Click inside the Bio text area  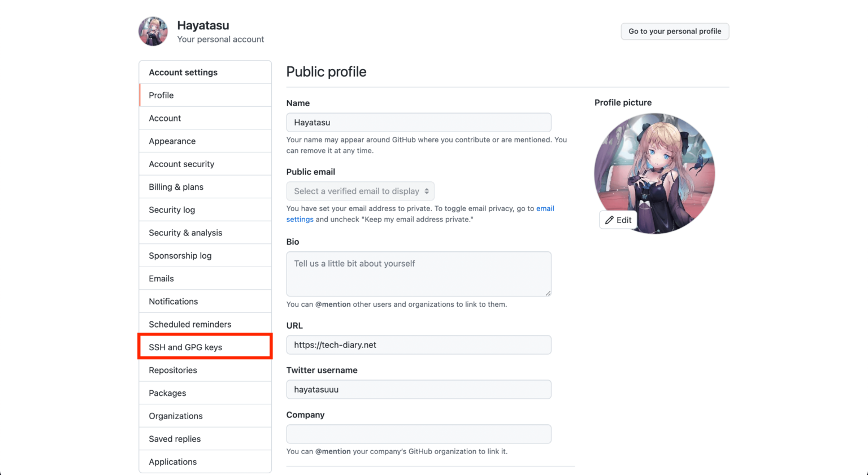[419, 274]
